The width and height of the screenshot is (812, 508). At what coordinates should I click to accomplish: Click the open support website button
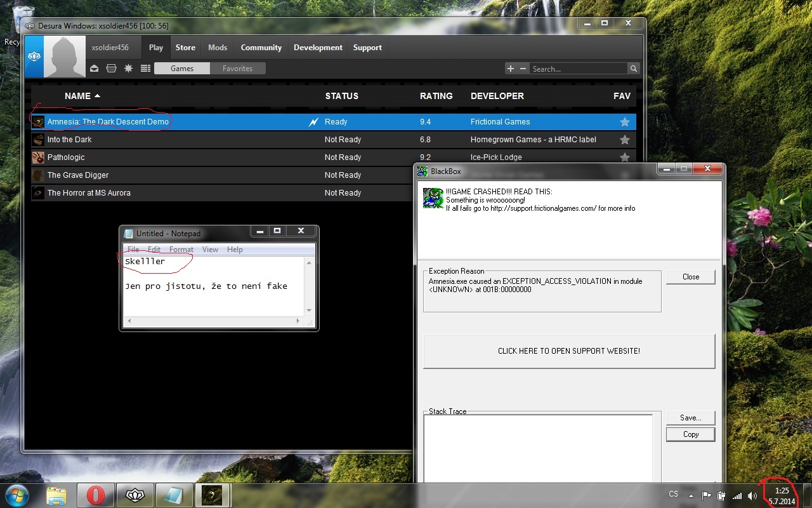[568, 351]
